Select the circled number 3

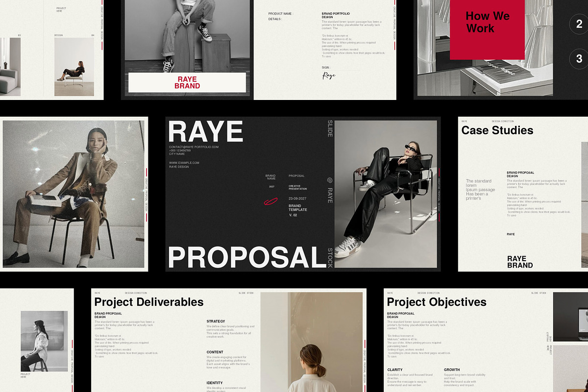pos(579,59)
